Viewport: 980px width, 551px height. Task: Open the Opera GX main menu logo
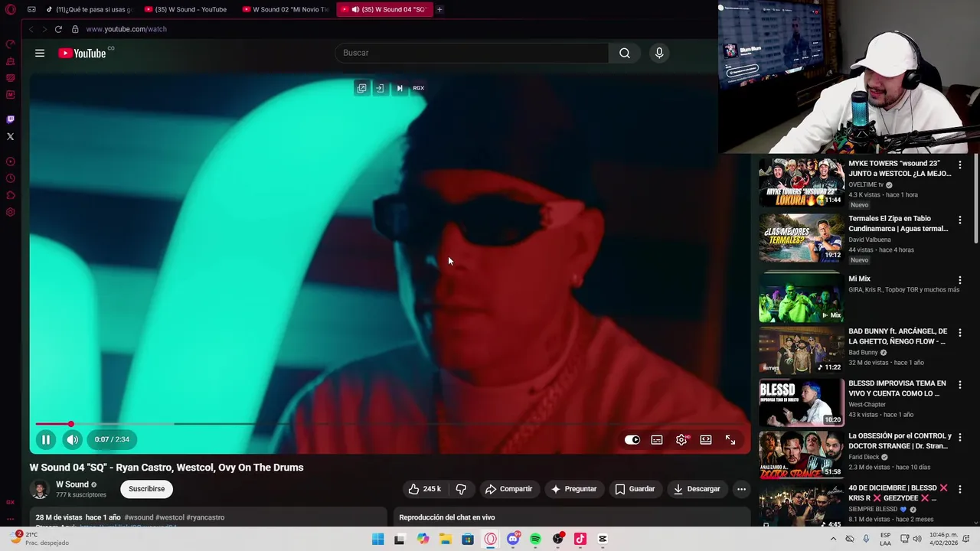[11, 9]
